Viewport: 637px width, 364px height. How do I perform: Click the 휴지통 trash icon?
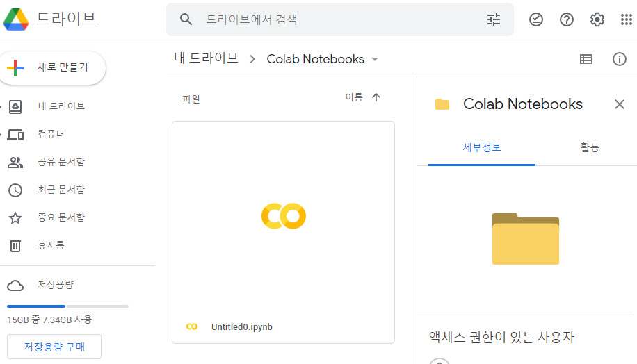pos(15,245)
